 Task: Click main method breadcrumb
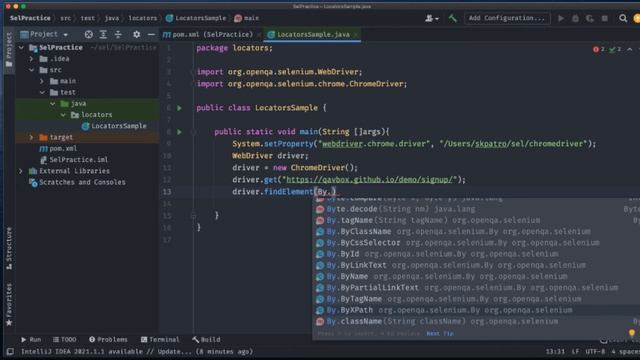click(247, 18)
